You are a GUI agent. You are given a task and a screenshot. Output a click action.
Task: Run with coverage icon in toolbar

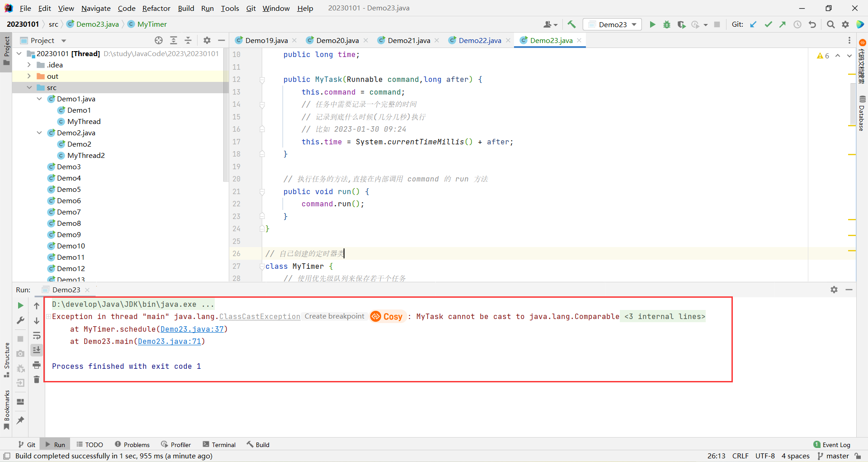click(x=681, y=24)
